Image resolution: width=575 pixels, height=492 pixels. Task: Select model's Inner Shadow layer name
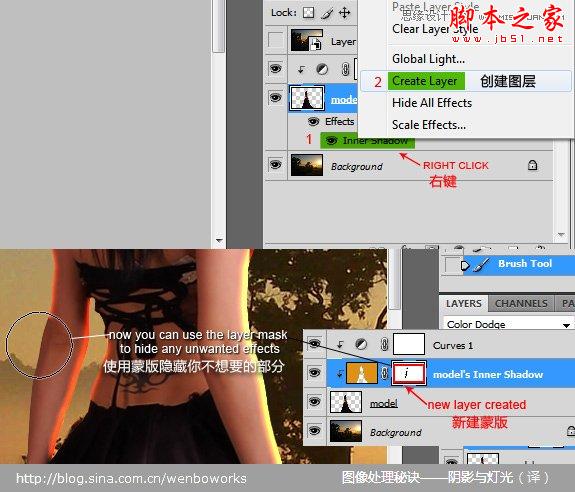pyautogui.click(x=488, y=374)
